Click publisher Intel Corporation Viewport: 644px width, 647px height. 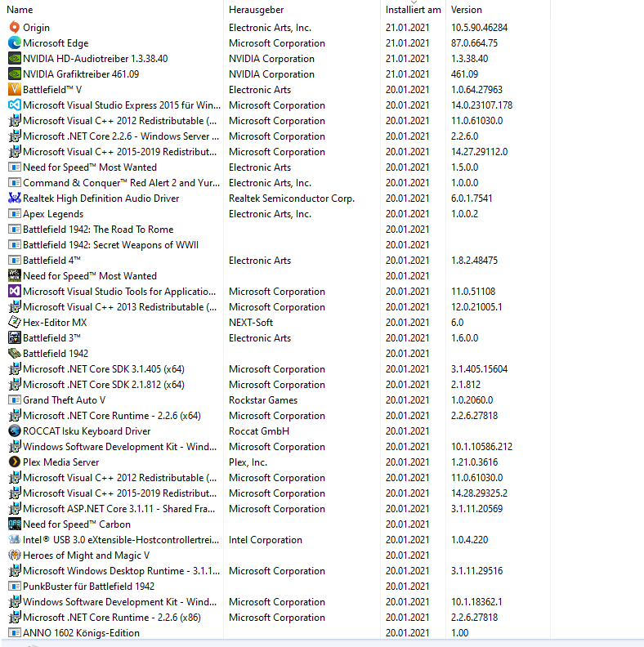coord(266,540)
